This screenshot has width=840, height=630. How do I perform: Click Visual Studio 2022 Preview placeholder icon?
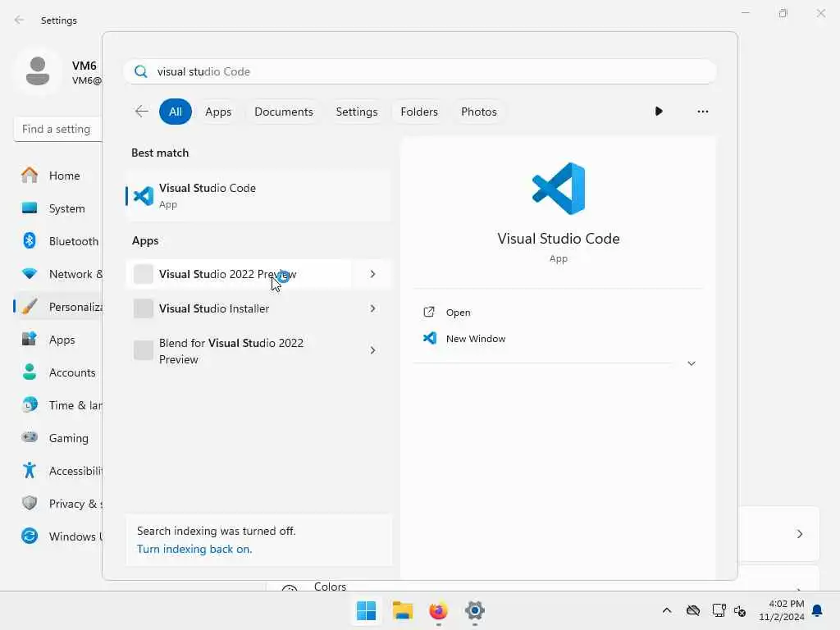143,274
